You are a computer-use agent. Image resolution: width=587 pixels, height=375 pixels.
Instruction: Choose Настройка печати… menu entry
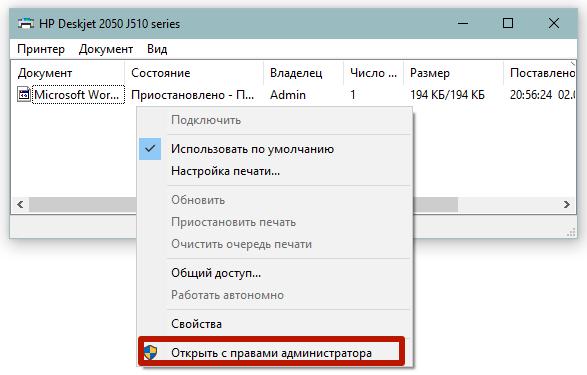click(275, 171)
